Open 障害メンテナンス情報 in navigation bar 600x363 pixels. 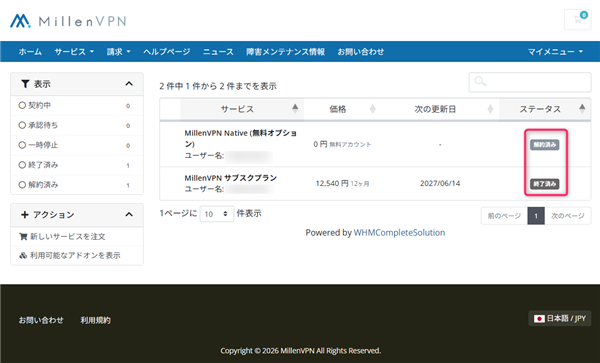(285, 52)
